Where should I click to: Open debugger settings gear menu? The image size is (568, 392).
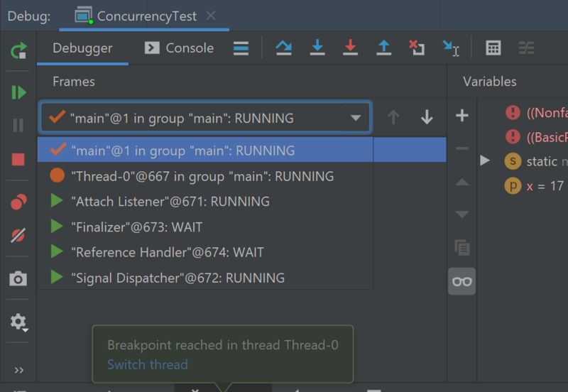tap(18, 322)
